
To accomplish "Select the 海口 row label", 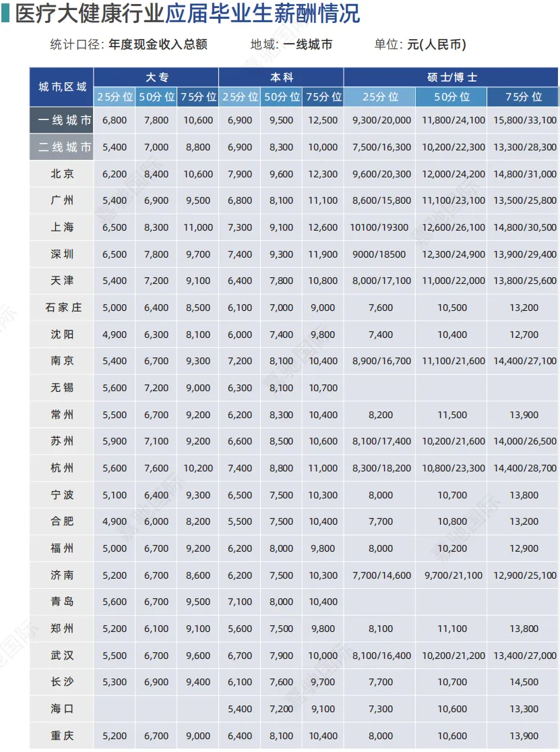I will pyautogui.click(x=62, y=708).
